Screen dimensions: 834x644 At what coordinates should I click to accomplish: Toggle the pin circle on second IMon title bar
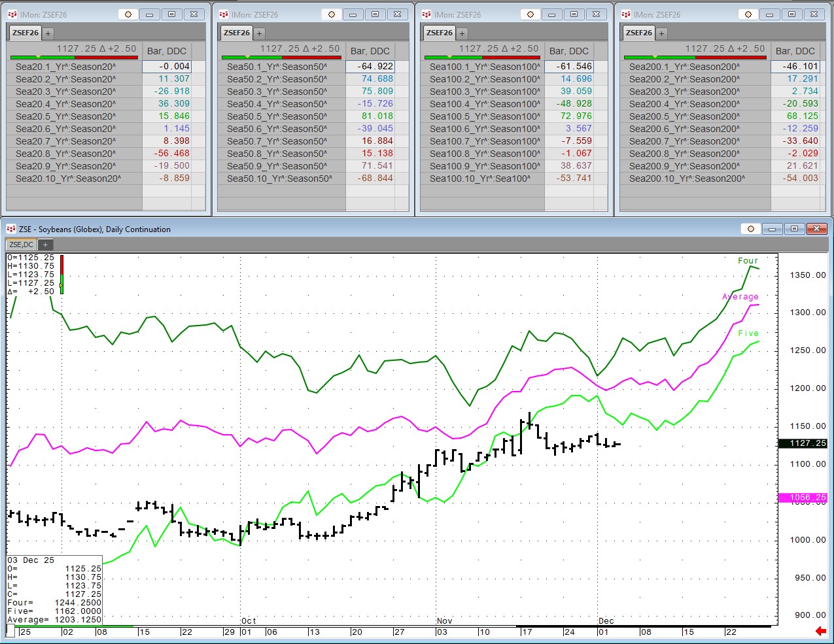[x=332, y=14]
